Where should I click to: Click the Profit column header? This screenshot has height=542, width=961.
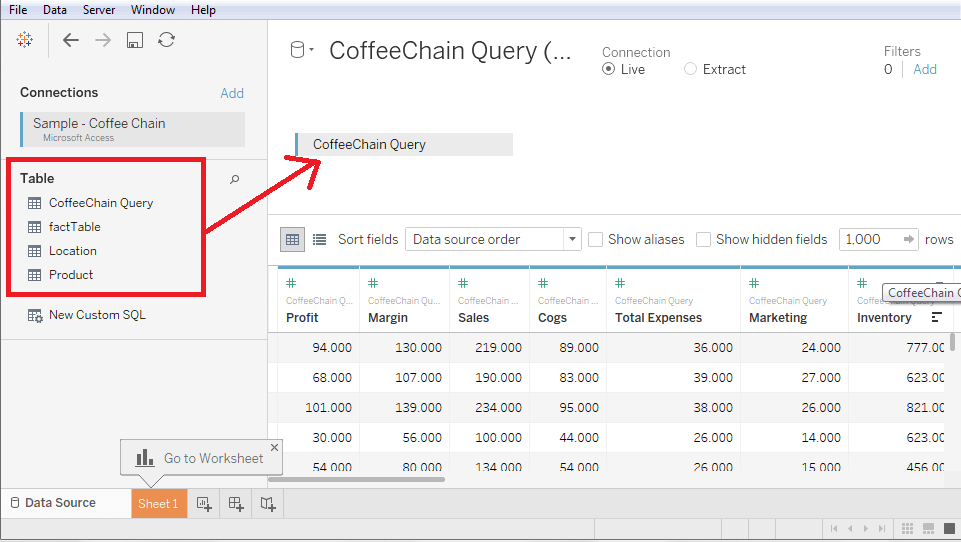302,318
